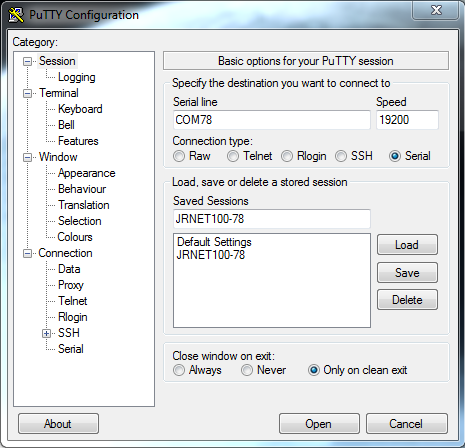This screenshot has width=465, height=448.
Task: Open connection Data settings
Action: [69, 269]
